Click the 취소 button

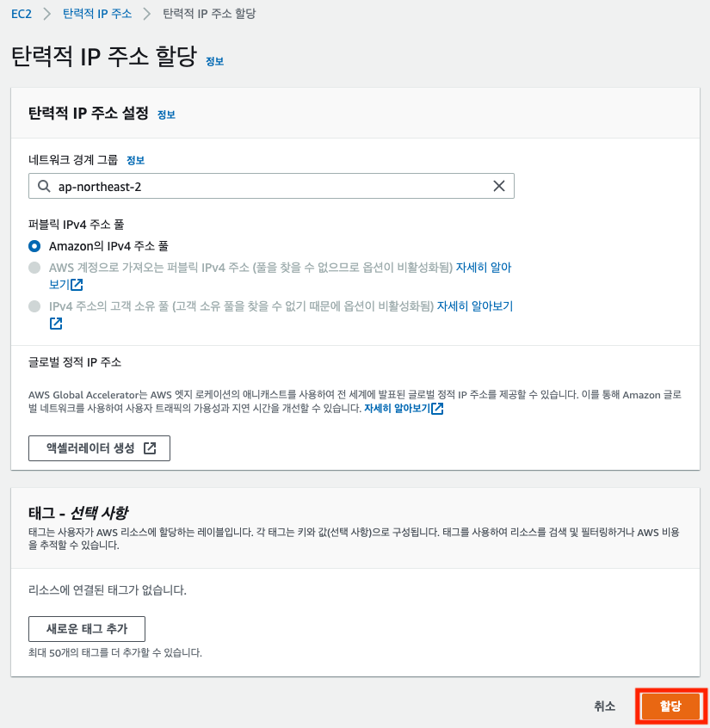click(605, 706)
